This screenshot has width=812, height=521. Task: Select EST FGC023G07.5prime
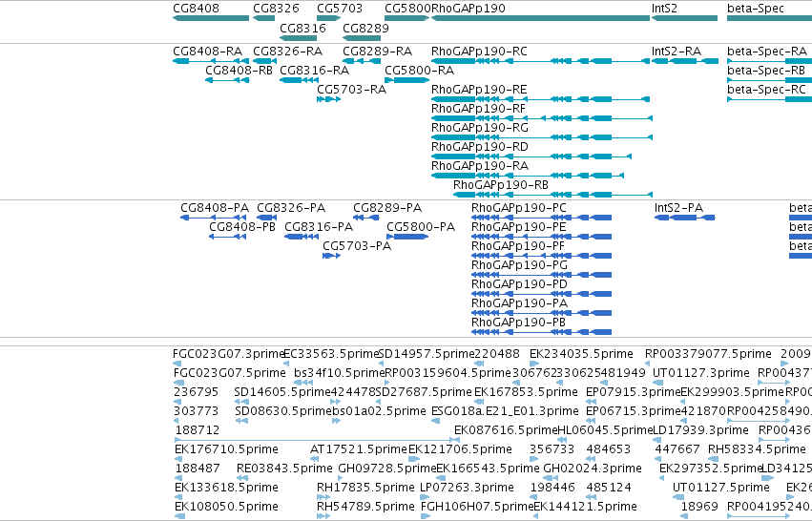[x=177, y=383]
